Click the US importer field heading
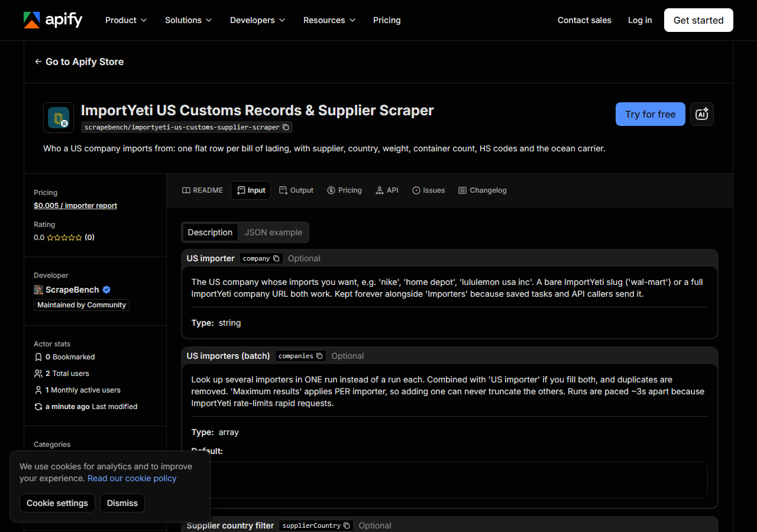Viewport: 757px width, 532px height. [x=211, y=258]
